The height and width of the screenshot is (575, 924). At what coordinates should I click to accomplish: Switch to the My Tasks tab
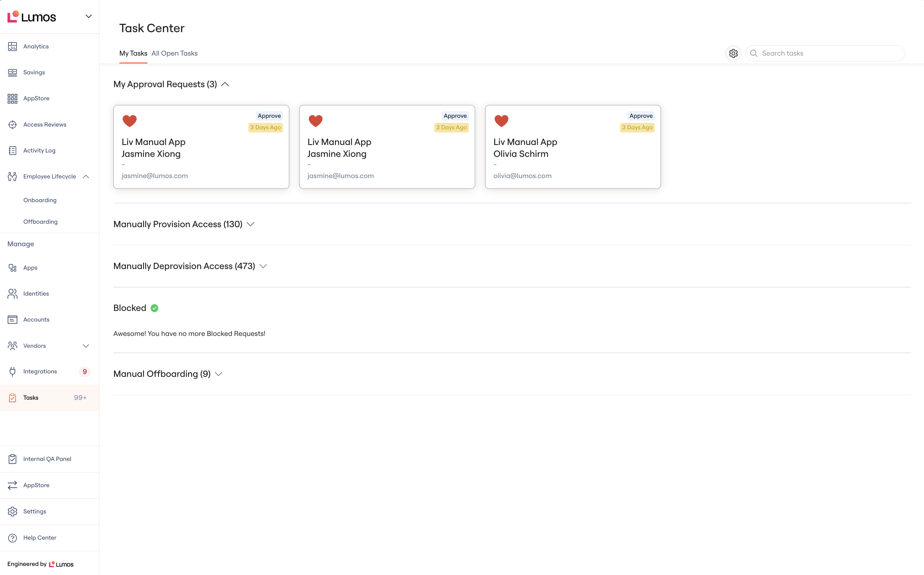click(133, 53)
